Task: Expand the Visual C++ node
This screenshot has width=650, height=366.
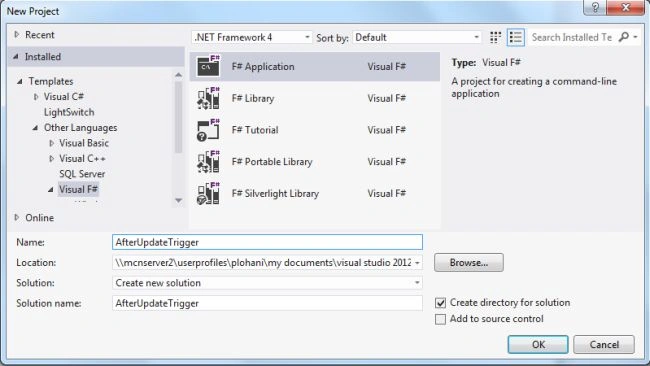Action: tap(51, 158)
